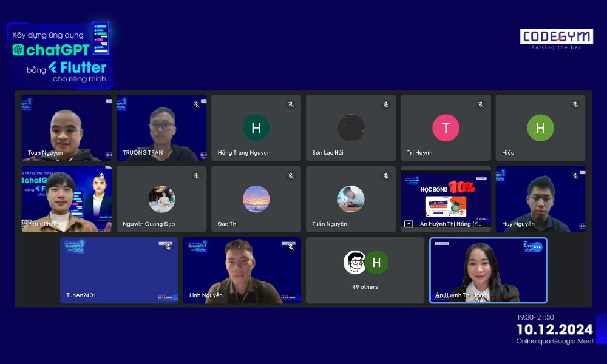Click Đào Thi's sunset profile picture
The image size is (607, 364).
coord(256,199)
